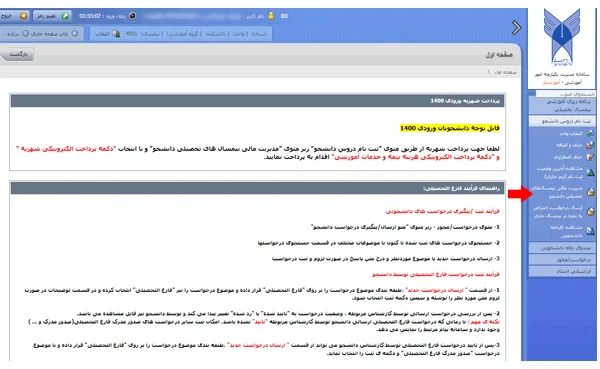Viewport: 600px width, 369px height.
Task: Click red heading فرآیند ثبت درخواست فارغ التحصیلی
Action: (436, 274)
